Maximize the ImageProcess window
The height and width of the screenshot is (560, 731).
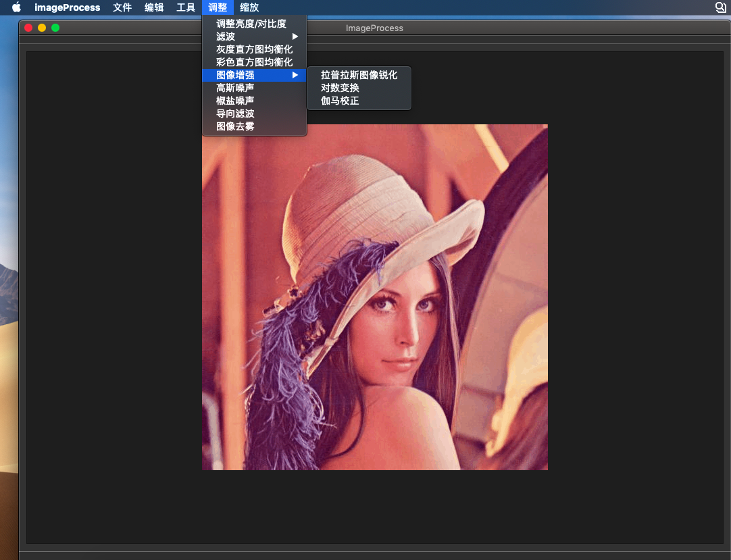coord(55,28)
